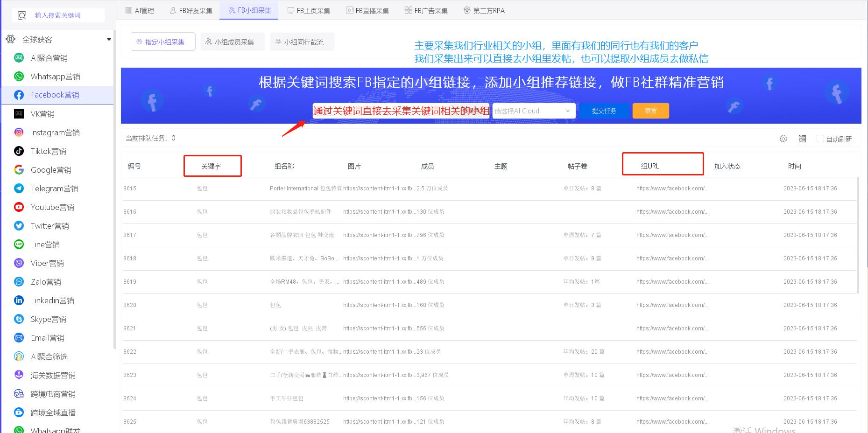The image size is (868, 433).
Task: Expand the 海关数据营销 sidebar entry
Action: tap(53, 375)
